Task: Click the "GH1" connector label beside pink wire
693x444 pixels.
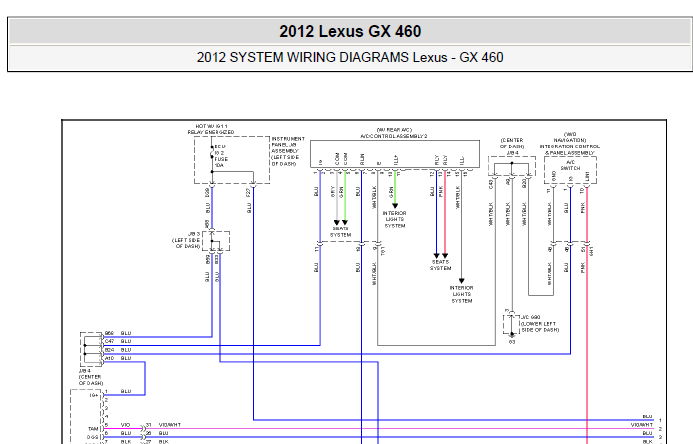Action: (591, 250)
